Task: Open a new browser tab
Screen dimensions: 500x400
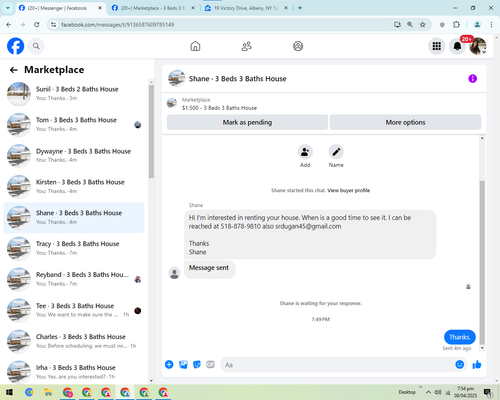Action: point(300,8)
